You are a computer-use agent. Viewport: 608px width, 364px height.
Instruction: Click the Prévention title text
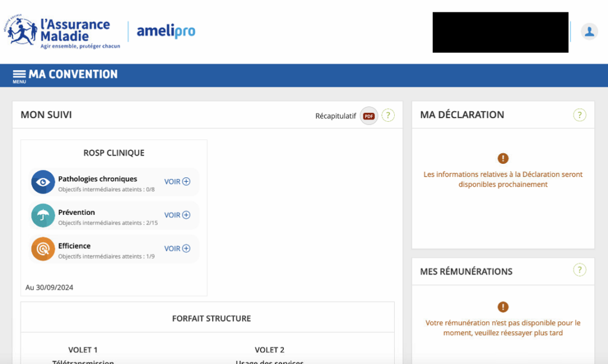click(x=77, y=212)
